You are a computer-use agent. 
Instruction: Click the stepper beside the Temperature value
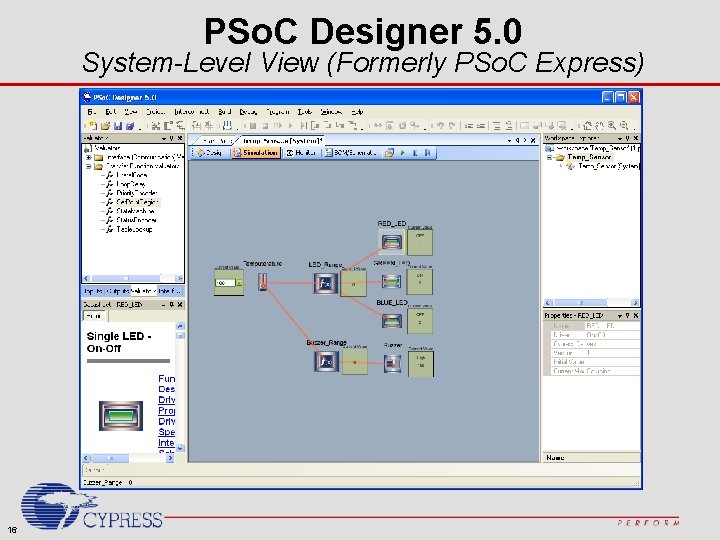(x=239, y=283)
